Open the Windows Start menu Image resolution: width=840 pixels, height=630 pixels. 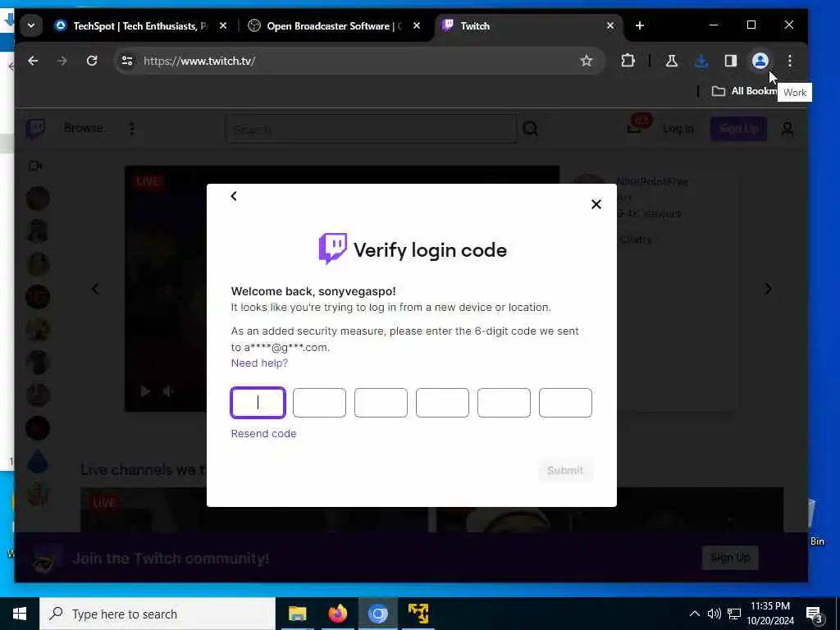coord(20,614)
